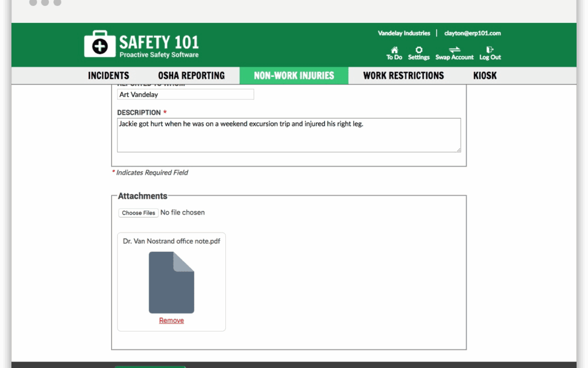Click the Vandelay Industries account name

coord(404,33)
